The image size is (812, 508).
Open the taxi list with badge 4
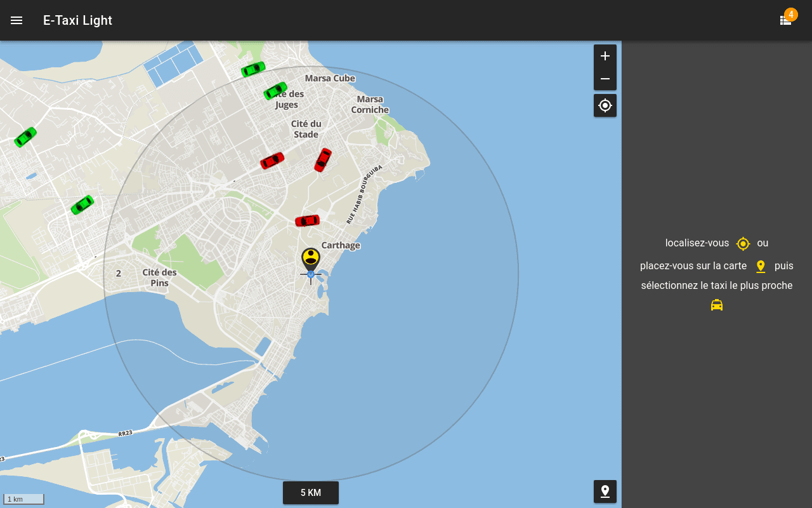point(786,20)
